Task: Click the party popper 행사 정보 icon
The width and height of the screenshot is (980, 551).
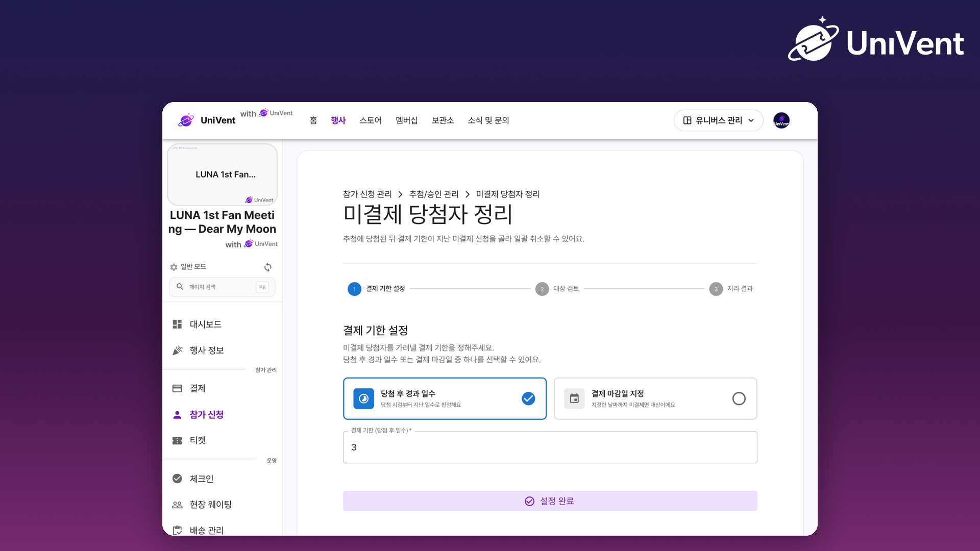Action: pos(177,350)
